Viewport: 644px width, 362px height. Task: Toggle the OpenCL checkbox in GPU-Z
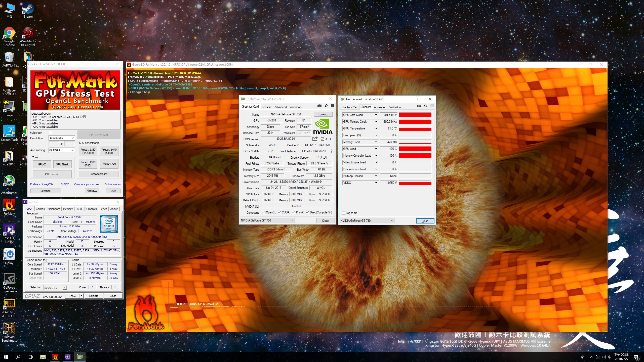pos(264,212)
